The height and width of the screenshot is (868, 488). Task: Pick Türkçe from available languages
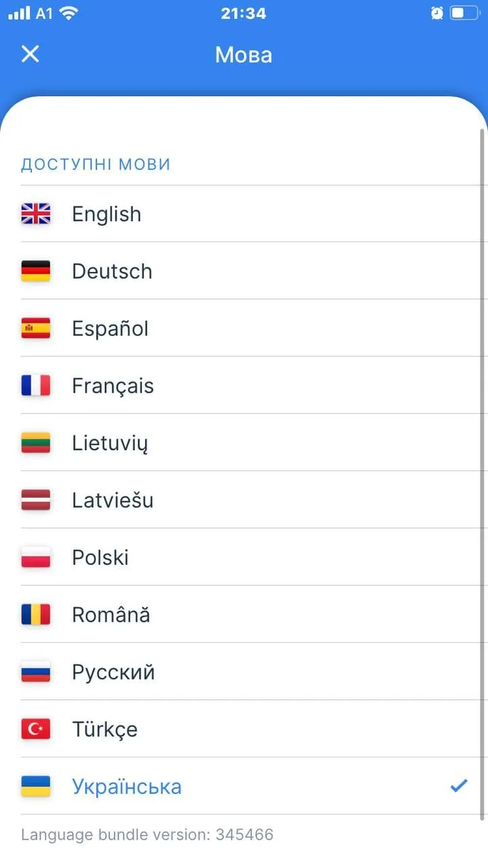(105, 730)
